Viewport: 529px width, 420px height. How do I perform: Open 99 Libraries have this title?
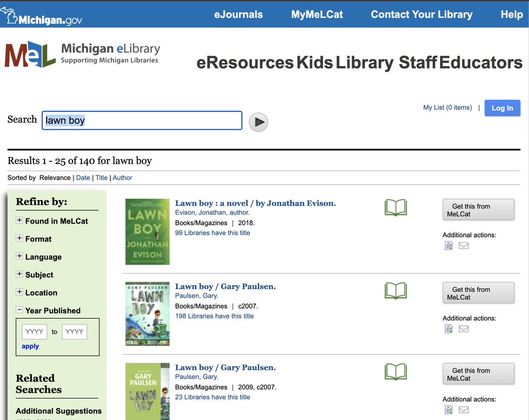coord(212,233)
